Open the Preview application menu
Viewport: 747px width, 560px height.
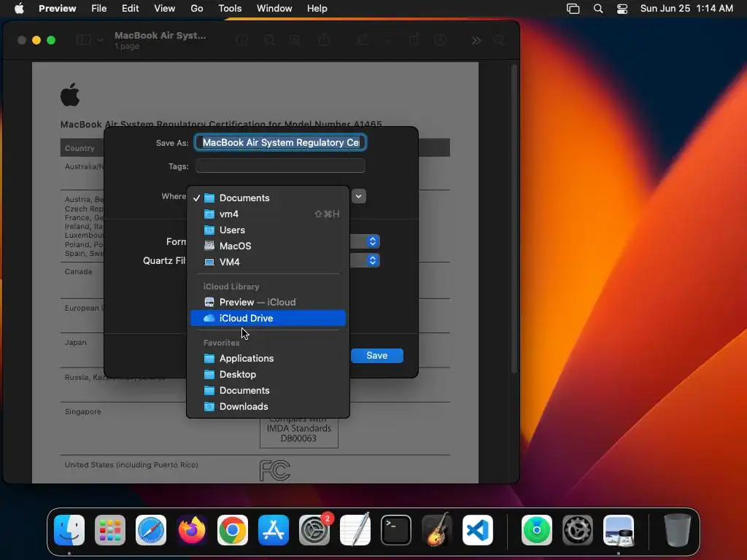(x=57, y=9)
